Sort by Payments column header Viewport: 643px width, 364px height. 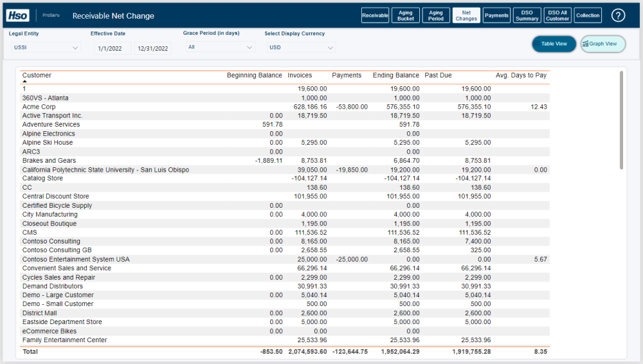click(347, 75)
